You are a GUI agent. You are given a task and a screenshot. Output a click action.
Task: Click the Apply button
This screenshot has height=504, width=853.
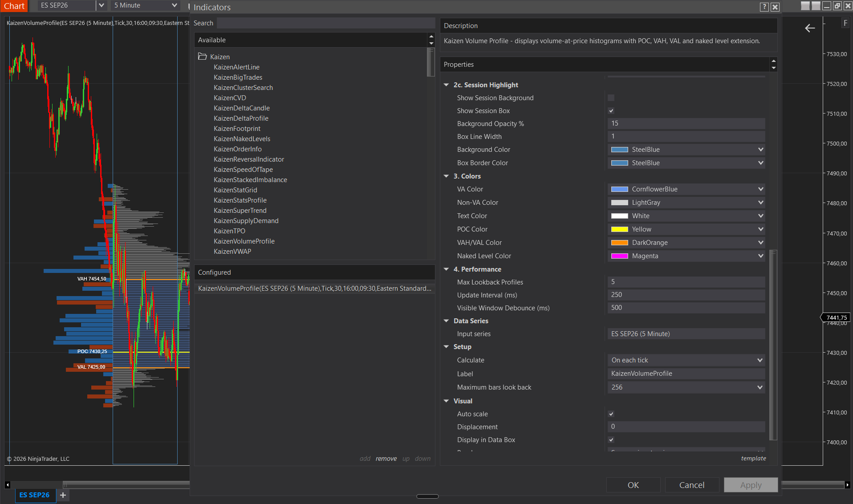pos(751,485)
